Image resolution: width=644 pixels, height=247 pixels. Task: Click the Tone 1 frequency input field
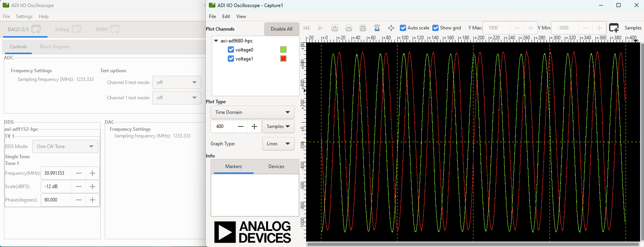[x=56, y=173]
